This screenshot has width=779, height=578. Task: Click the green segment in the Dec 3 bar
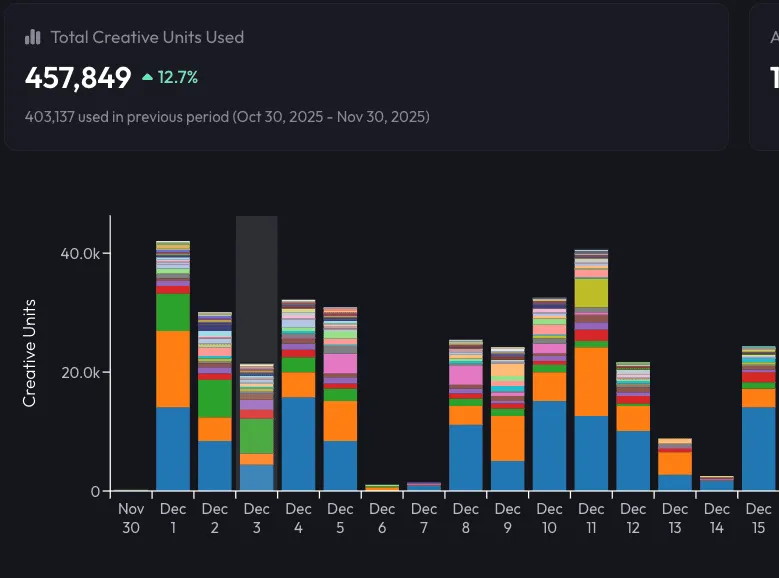pyautogui.click(x=257, y=436)
